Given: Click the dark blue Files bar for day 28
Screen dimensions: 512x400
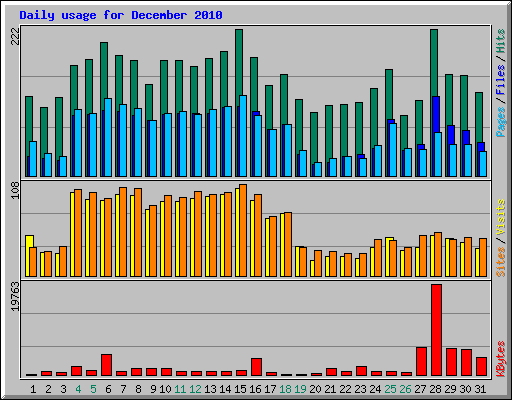Looking at the screenshot, I should tap(436, 114).
